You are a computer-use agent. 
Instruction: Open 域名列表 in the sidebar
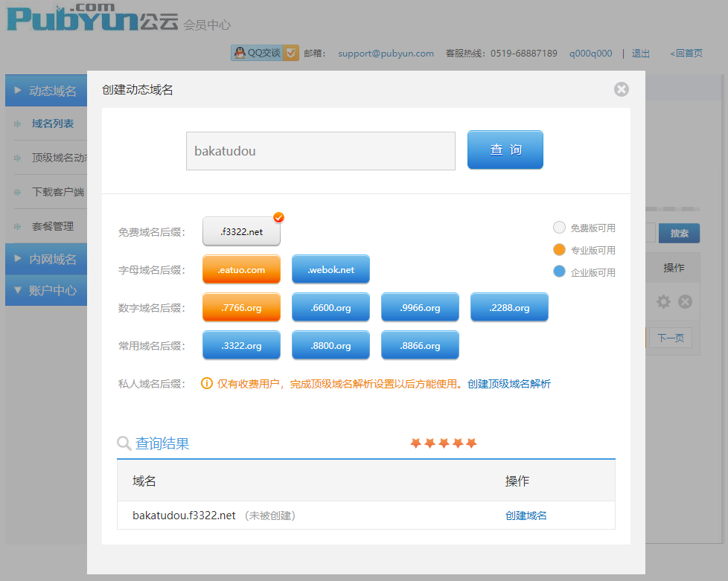53,124
